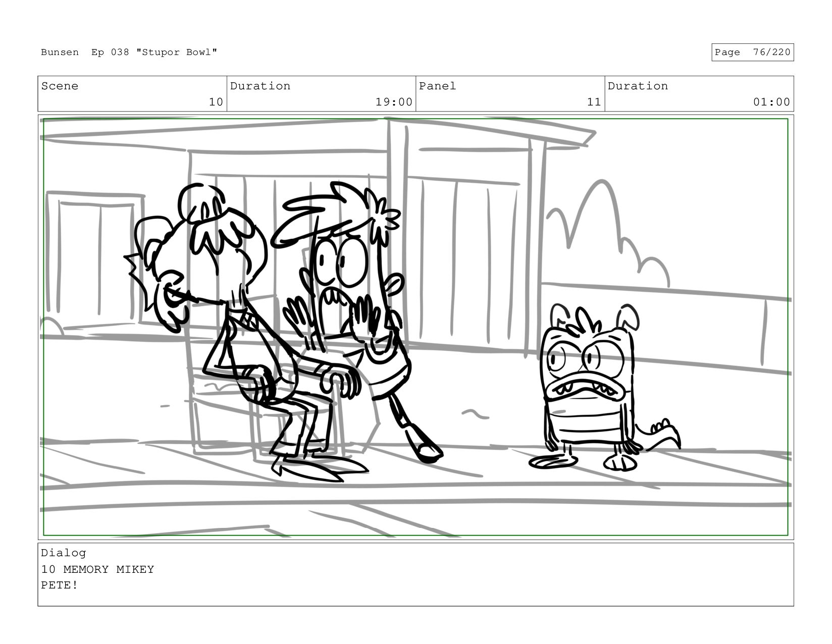Click the scene number '10' value
Image resolution: width=832 pixels, height=644 pixels.
click(216, 102)
